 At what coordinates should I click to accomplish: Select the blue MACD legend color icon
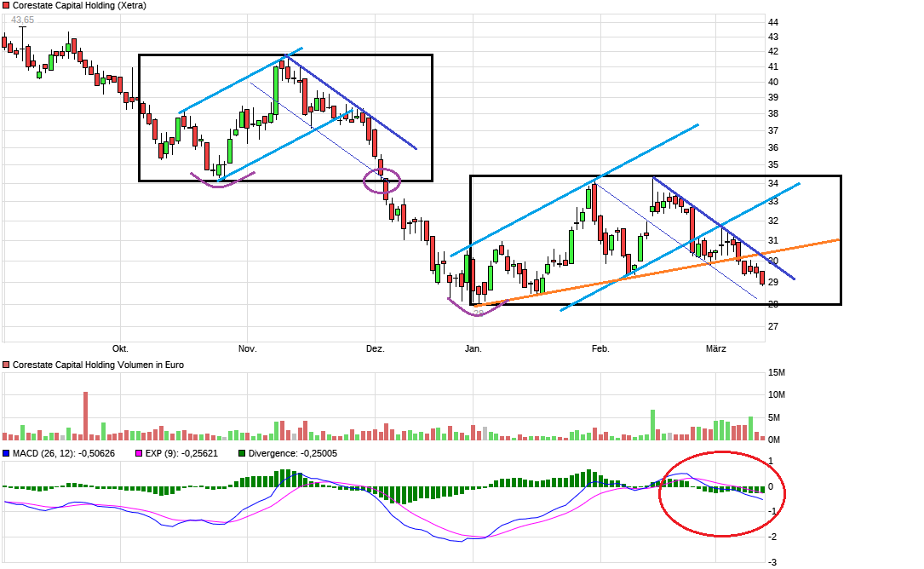(6, 454)
